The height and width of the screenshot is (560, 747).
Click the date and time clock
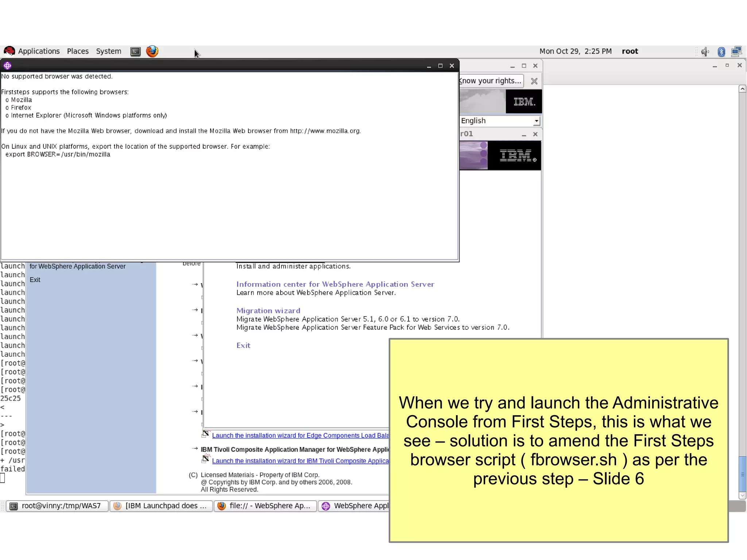(575, 51)
